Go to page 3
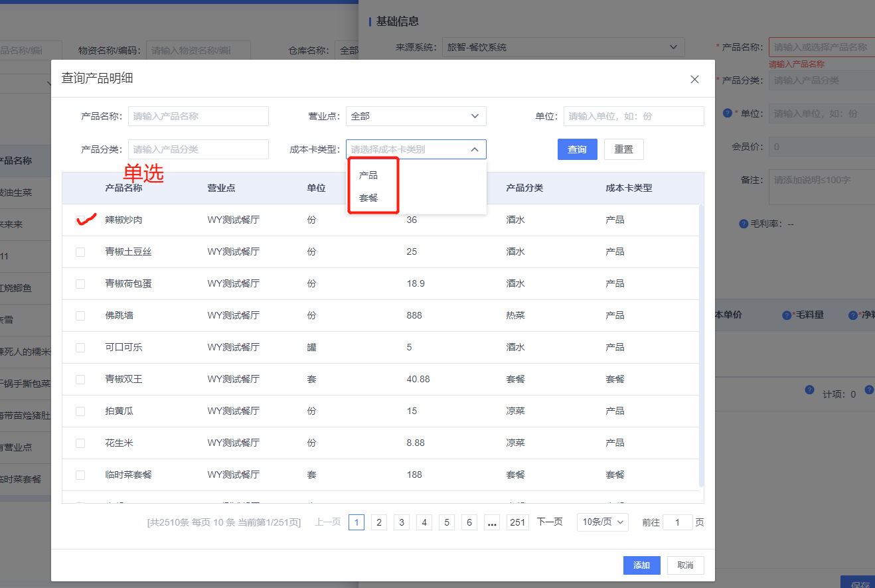The image size is (875, 588). point(401,522)
